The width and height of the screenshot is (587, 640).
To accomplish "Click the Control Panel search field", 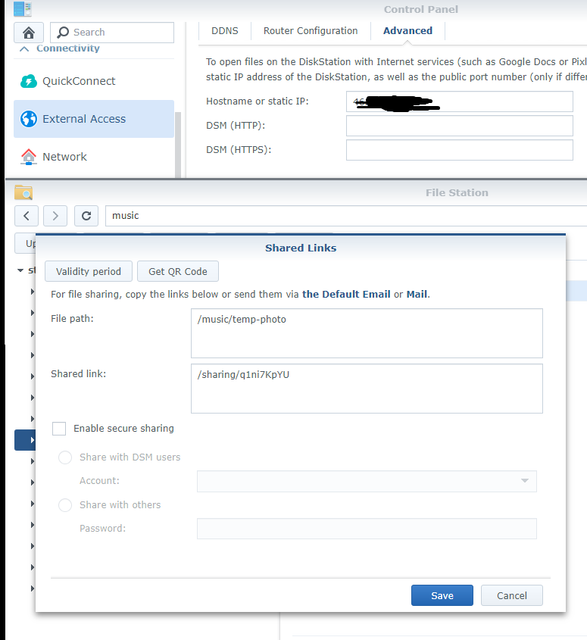I will [112, 32].
